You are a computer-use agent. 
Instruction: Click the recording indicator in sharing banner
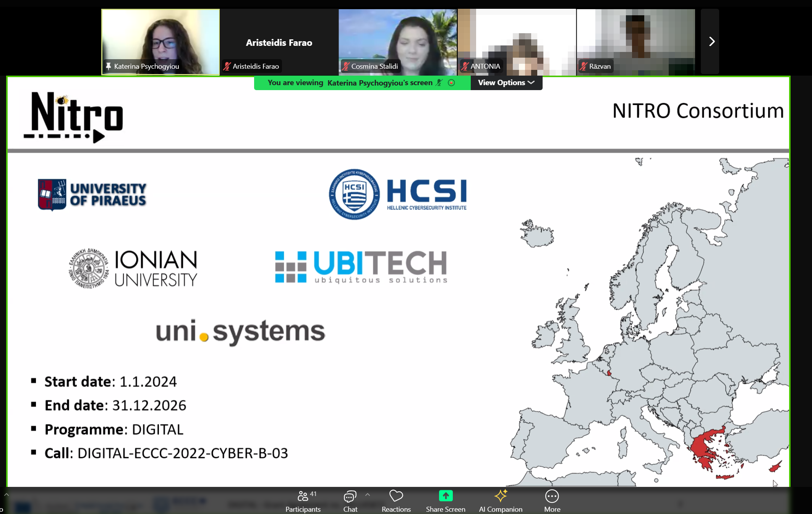pos(452,83)
